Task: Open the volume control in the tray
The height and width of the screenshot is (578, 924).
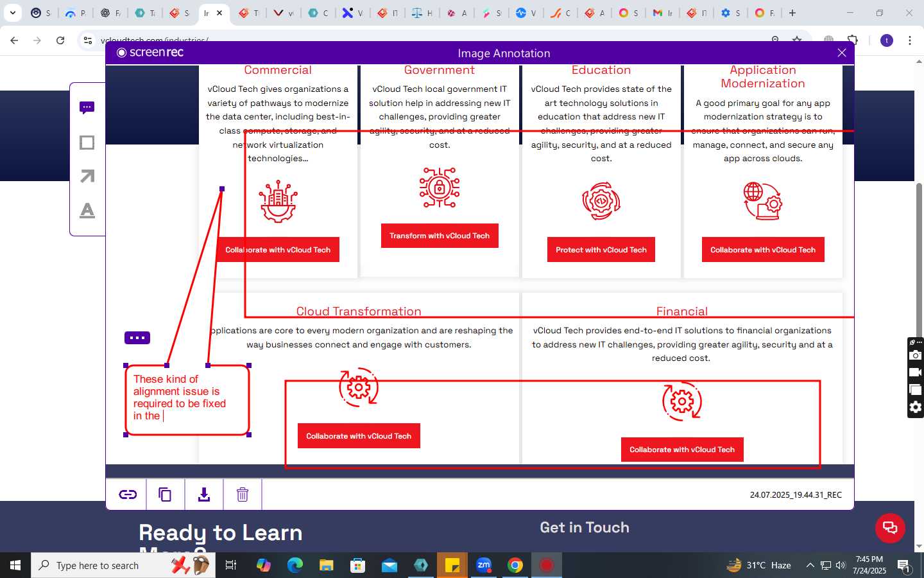Action: (841, 565)
